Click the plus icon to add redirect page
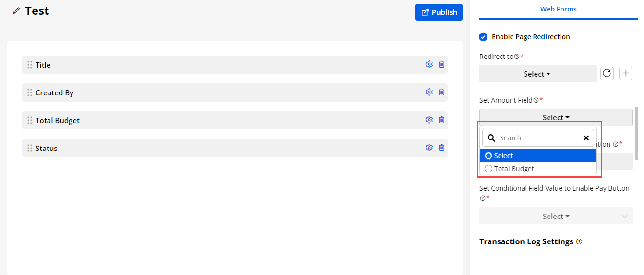The height and width of the screenshot is (275, 644). point(626,73)
